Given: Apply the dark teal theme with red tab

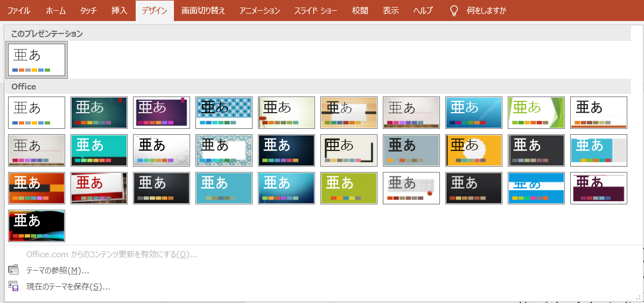Looking at the screenshot, I should [99, 113].
